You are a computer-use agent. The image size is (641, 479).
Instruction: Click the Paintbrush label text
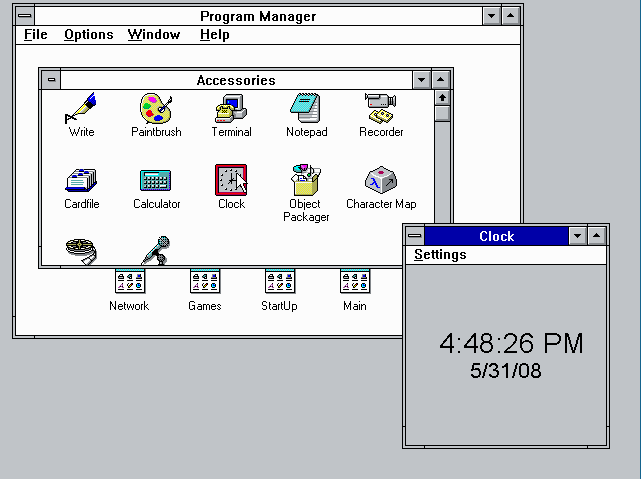coord(156,132)
